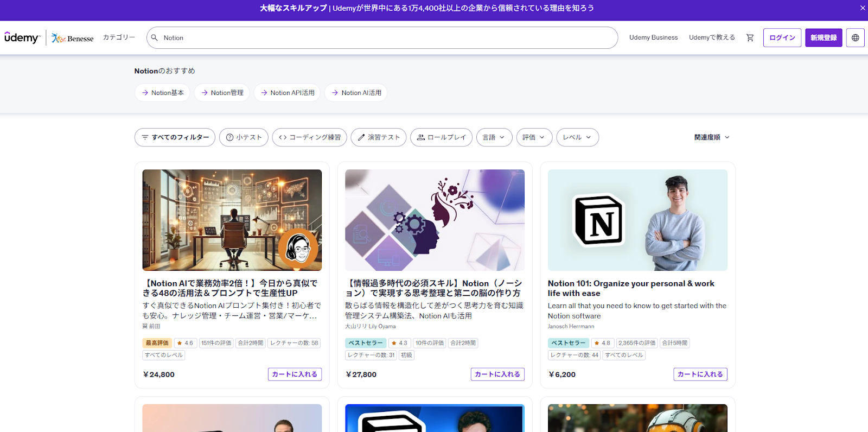868x432 pixels.
Task: Toggle the ロールプレイ filter
Action: pos(441,137)
